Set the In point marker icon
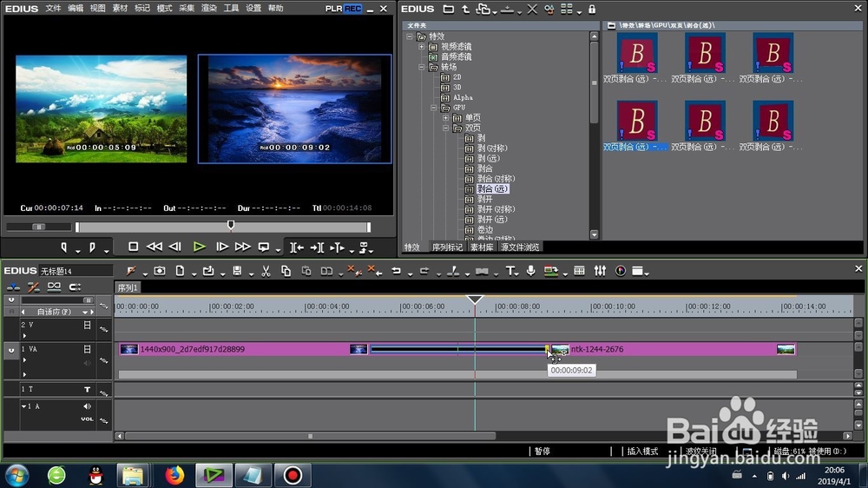868x488 pixels. click(x=64, y=247)
